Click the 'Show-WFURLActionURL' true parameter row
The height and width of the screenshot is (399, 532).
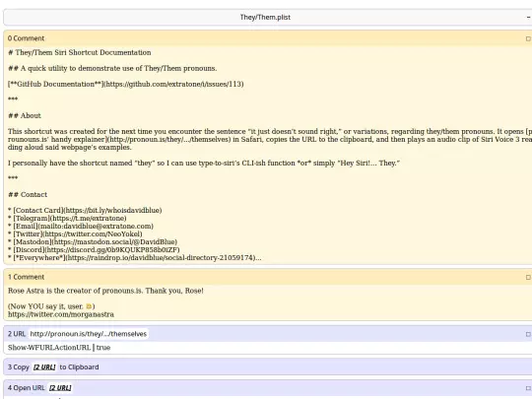[59, 348]
